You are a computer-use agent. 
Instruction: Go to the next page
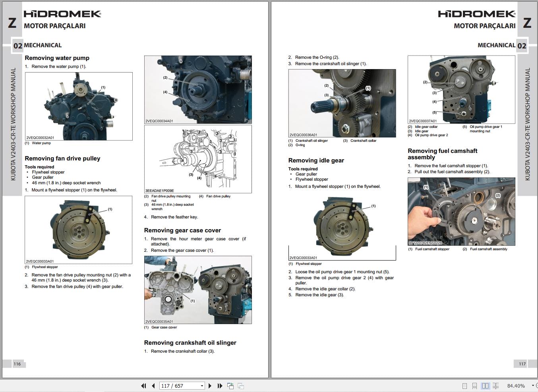[210, 386]
